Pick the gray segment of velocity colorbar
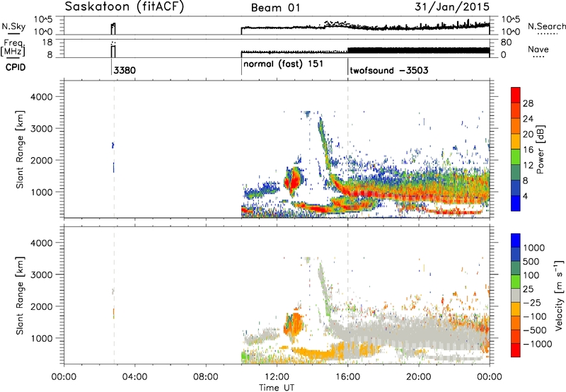Screen dimensions: 566x392 [x=516, y=295]
